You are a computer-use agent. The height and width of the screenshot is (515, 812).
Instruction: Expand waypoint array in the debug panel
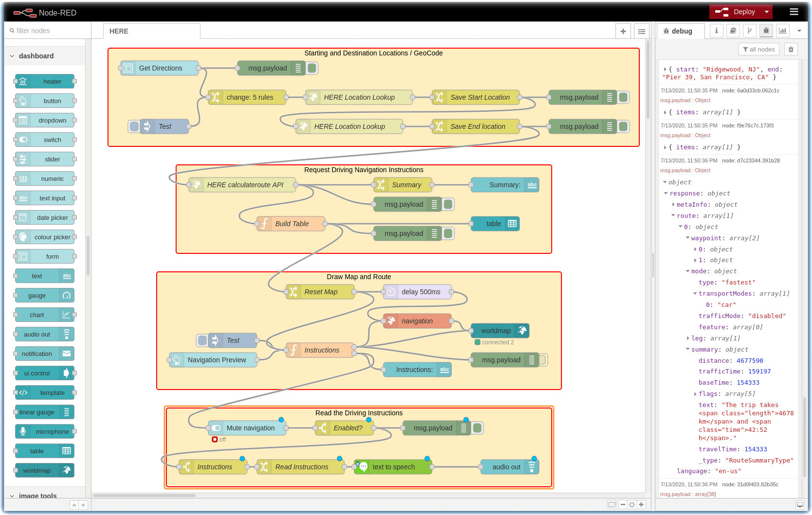click(x=687, y=238)
